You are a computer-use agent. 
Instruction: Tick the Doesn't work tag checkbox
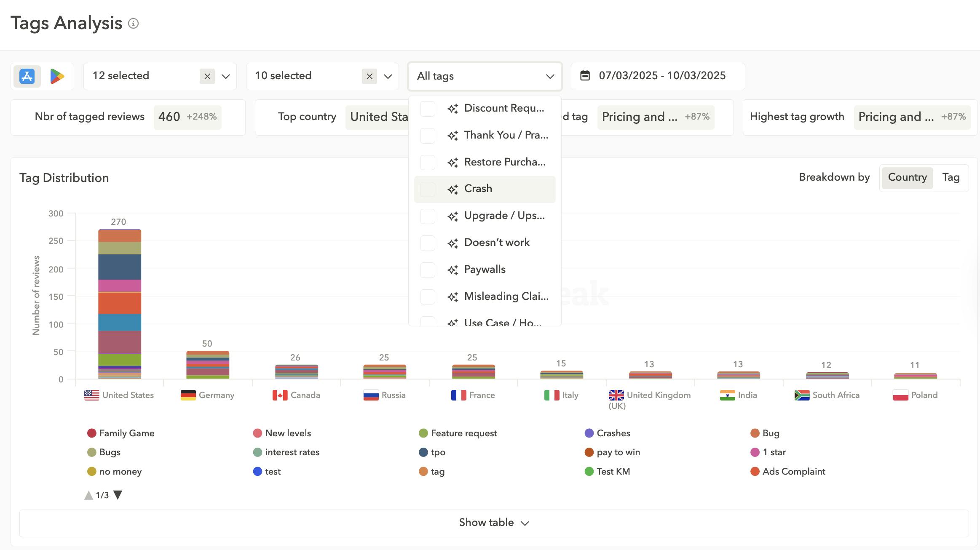coord(428,243)
